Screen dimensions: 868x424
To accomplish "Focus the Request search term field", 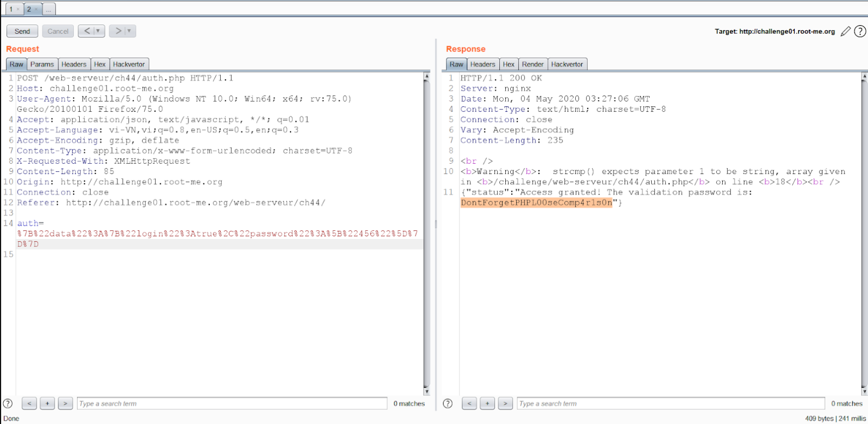I will (232, 403).
